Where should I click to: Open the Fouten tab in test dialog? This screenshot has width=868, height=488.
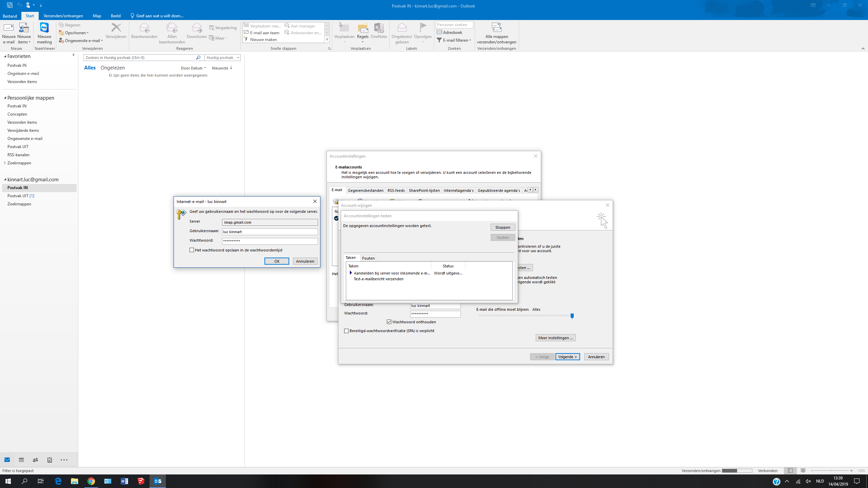[368, 258]
